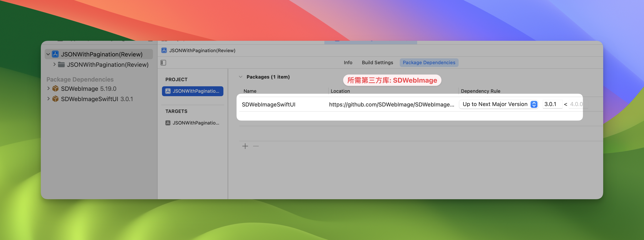Click the Location column header
This screenshot has width=644, height=240.
340,91
